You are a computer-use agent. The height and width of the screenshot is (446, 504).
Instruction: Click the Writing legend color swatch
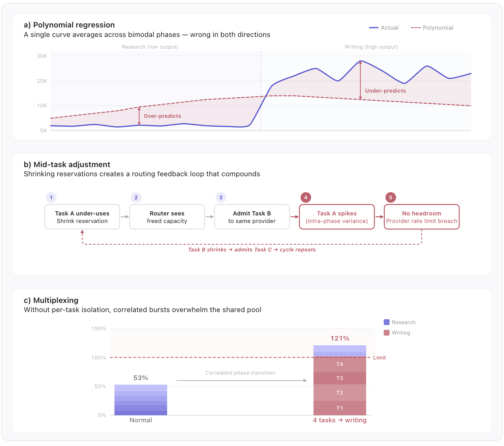[x=387, y=333]
